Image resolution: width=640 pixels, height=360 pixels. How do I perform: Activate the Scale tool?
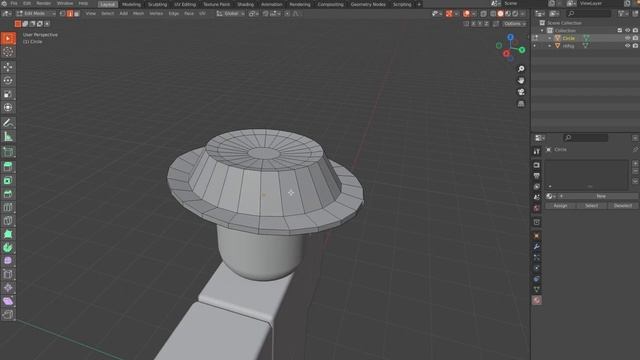(x=8, y=94)
